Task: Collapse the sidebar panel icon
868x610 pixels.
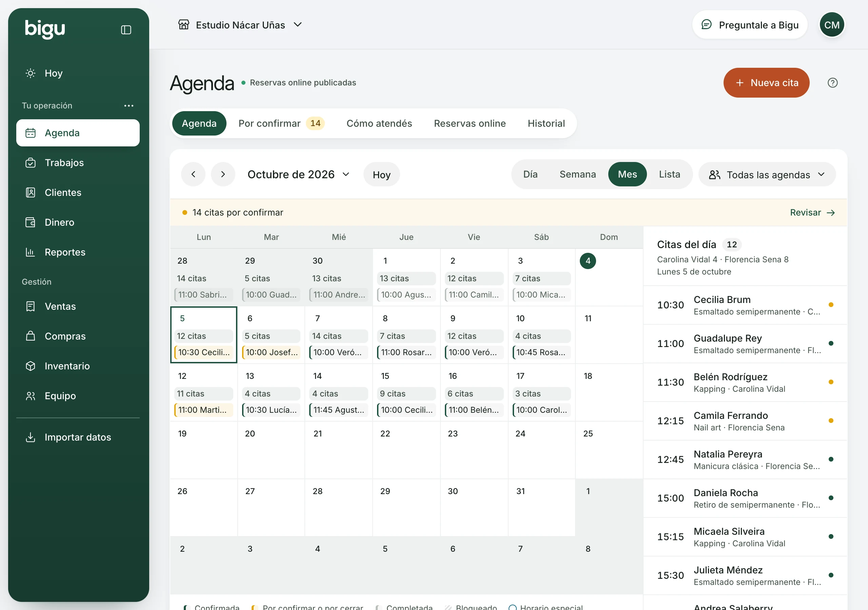Action: pyautogui.click(x=126, y=30)
